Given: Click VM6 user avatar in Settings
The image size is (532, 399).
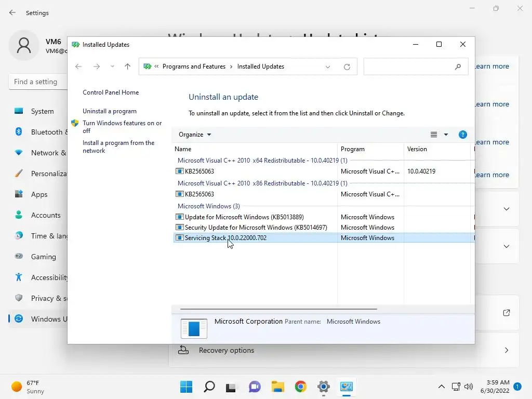Looking at the screenshot, I should pyautogui.click(x=24, y=46).
